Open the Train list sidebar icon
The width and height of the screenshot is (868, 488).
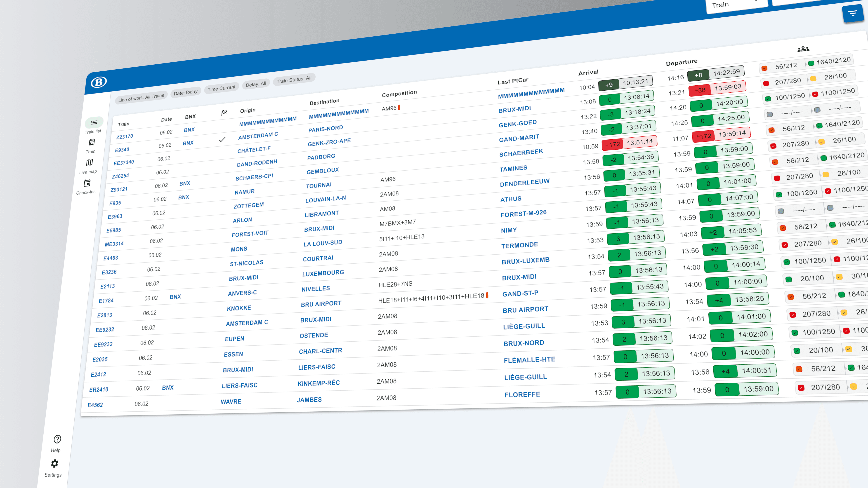click(x=94, y=123)
